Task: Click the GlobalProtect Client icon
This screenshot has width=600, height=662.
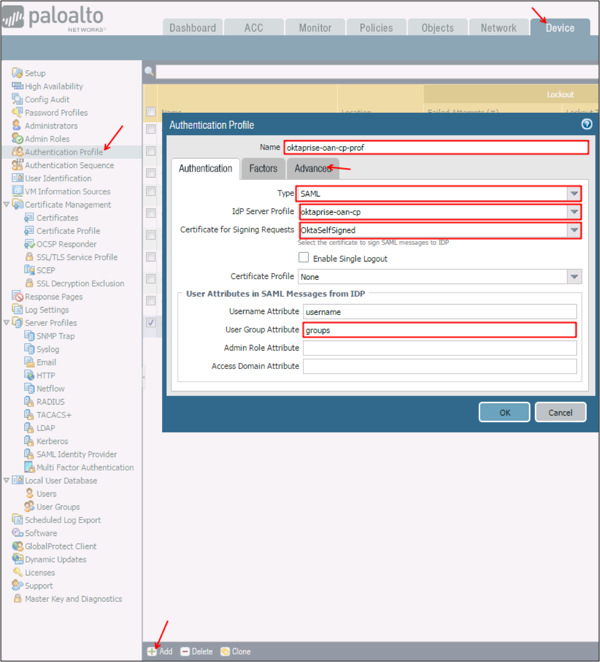Action: [x=17, y=546]
